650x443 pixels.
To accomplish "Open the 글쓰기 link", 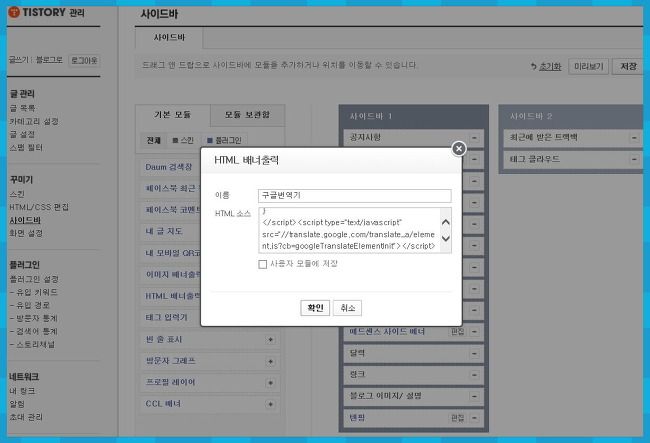I will click(18, 60).
